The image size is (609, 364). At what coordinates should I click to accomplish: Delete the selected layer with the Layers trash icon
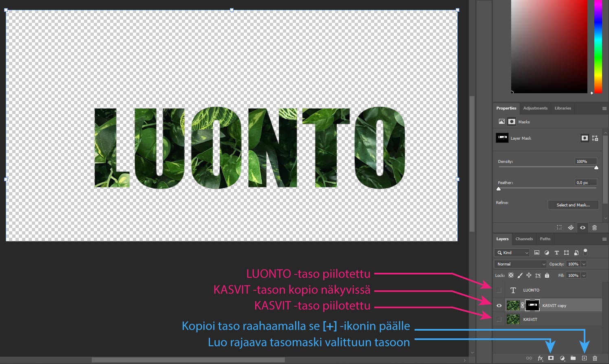coord(595,358)
